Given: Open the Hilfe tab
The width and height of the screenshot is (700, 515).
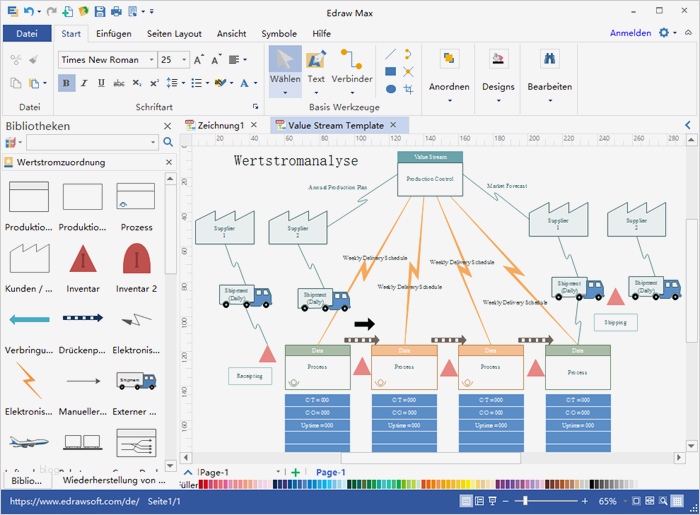Looking at the screenshot, I should coord(321,33).
